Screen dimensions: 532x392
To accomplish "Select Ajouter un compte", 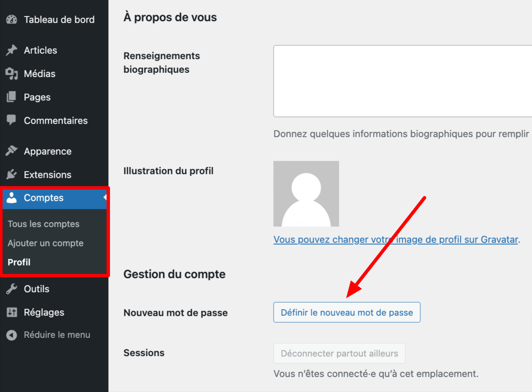I will click(45, 243).
